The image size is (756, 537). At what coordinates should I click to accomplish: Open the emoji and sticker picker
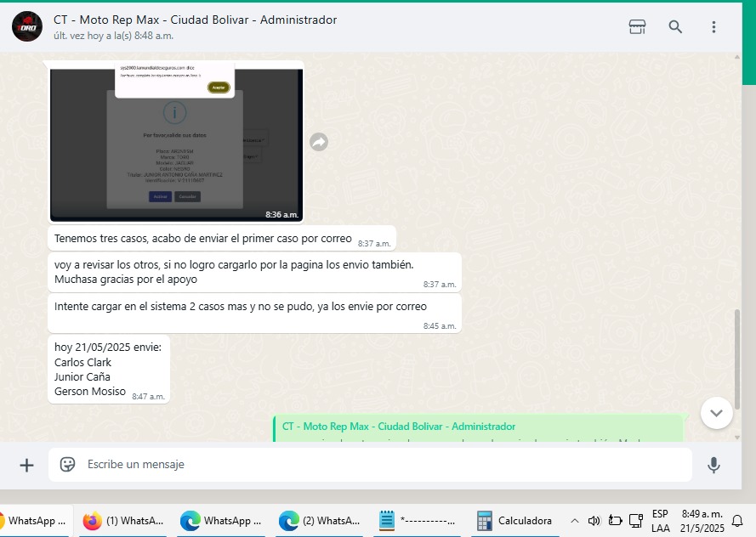click(x=67, y=465)
